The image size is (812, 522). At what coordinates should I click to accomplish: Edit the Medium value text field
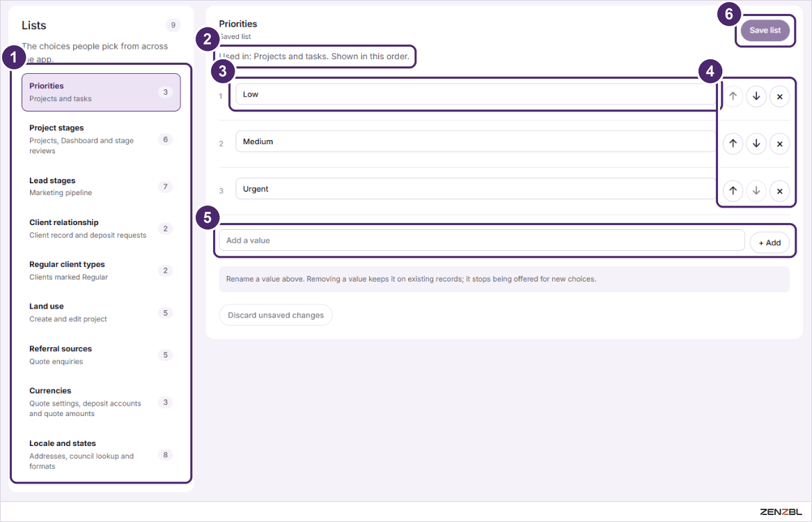[x=476, y=141]
